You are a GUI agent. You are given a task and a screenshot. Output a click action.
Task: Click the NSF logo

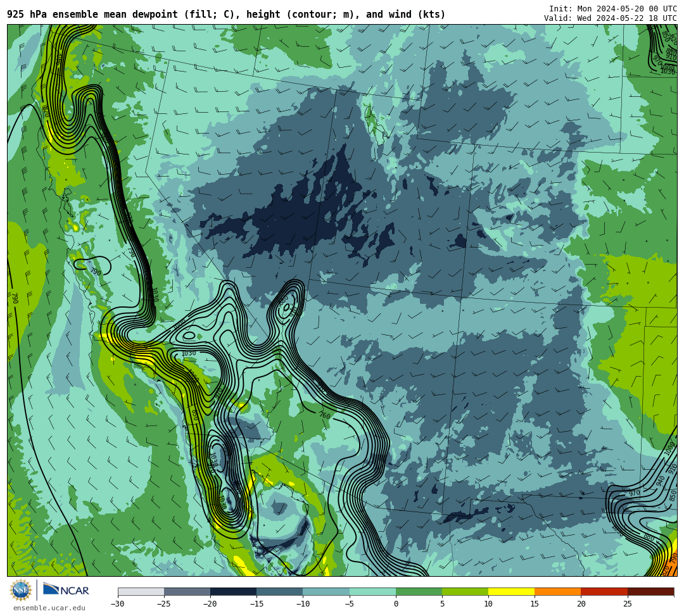pos(21,590)
